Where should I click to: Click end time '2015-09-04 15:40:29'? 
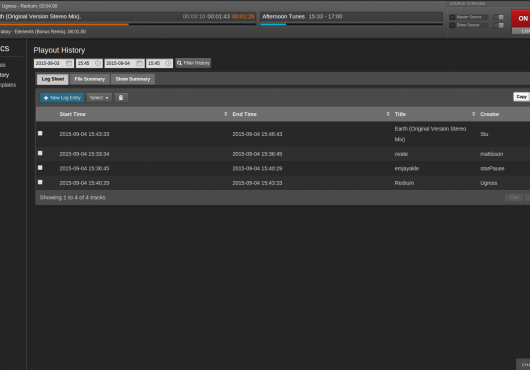257,168
